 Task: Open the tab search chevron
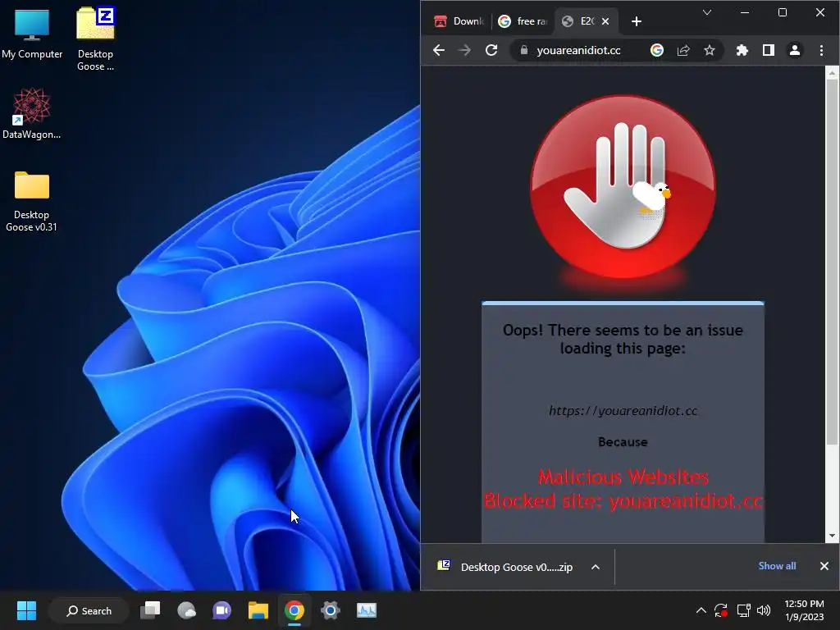click(x=707, y=12)
